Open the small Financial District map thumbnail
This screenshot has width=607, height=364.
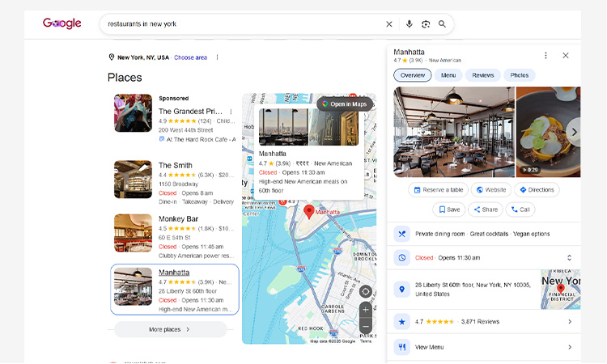tap(561, 290)
